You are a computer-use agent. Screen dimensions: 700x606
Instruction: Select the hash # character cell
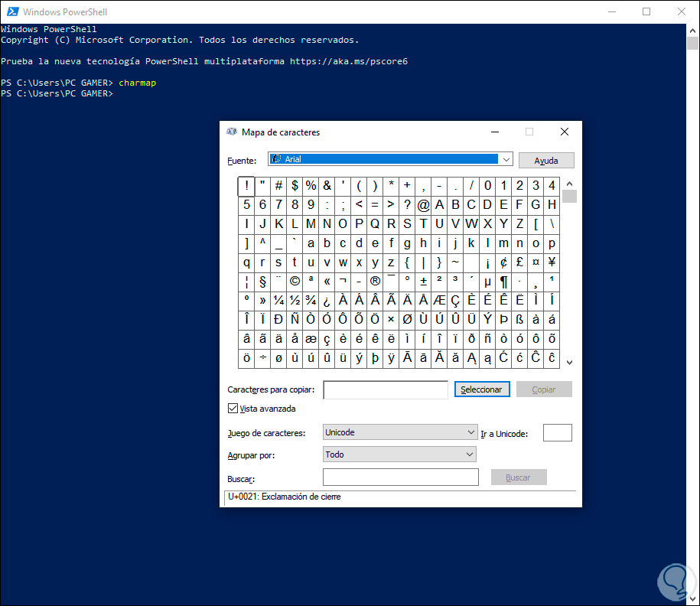[x=278, y=186]
